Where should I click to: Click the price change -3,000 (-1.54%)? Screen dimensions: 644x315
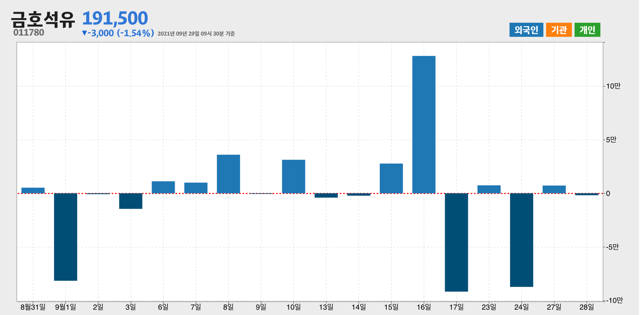118,33
